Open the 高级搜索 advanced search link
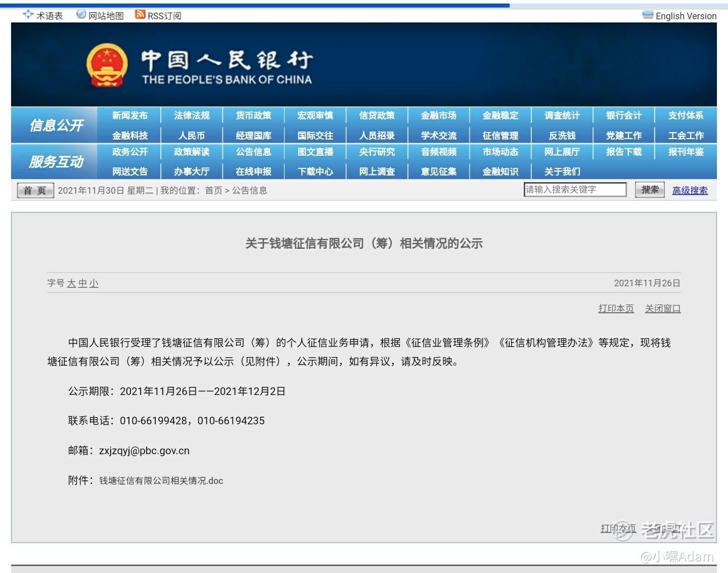728x573 pixels. pyautogui.click(x=690, y=191)
